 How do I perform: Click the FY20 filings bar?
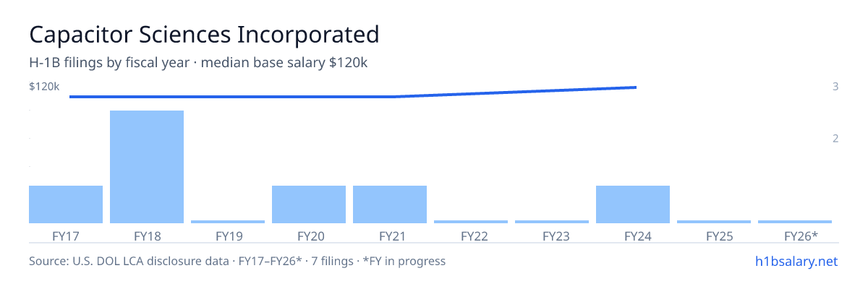[x=309, y=204]
